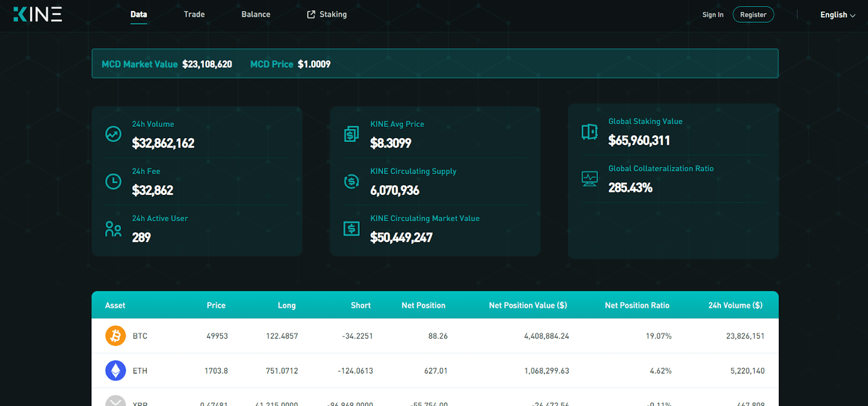868x406 pixels.
Task: Click ETH 24h volume 5,220,140
Action: point(747,371)
